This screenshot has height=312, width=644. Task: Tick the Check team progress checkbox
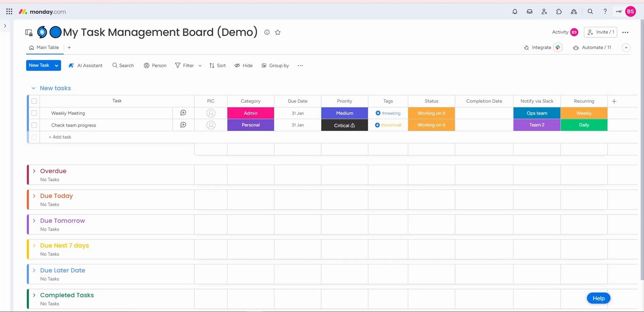pyautogui.click(x=34, y=125)
